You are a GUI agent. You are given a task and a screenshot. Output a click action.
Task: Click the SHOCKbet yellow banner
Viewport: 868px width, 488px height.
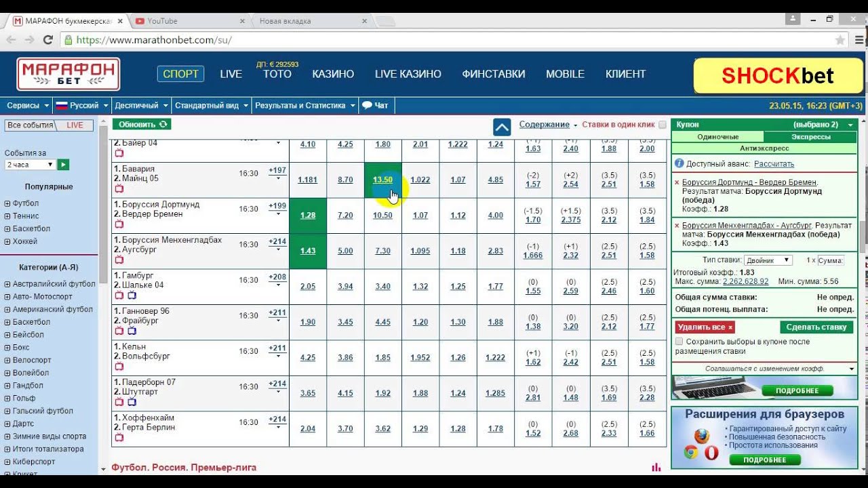777,75
